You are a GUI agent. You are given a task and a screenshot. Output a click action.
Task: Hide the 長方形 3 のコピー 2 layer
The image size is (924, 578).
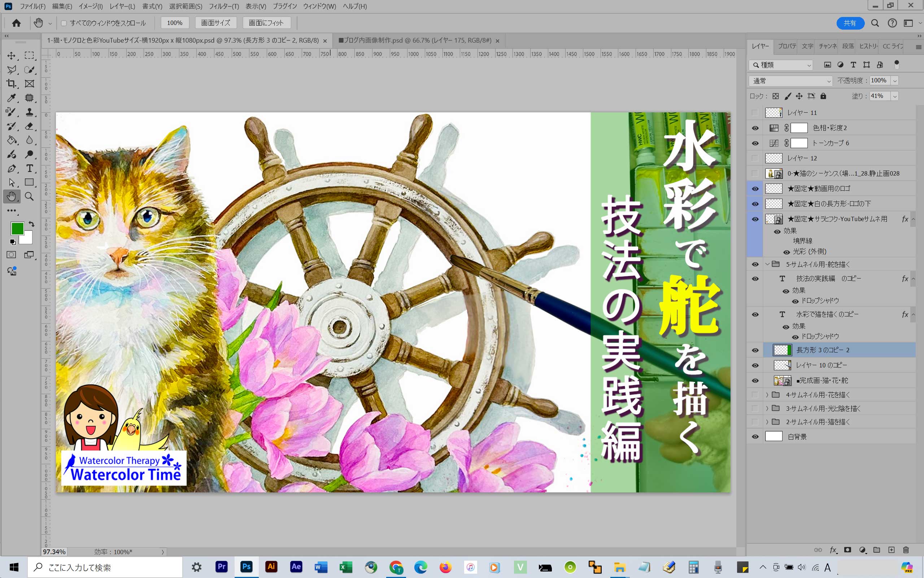tap(755, 350)
